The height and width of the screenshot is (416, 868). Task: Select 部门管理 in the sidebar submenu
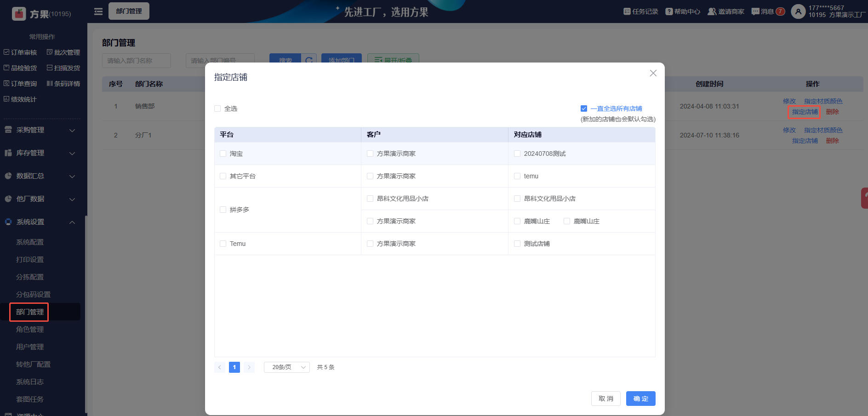click(30, 312)
